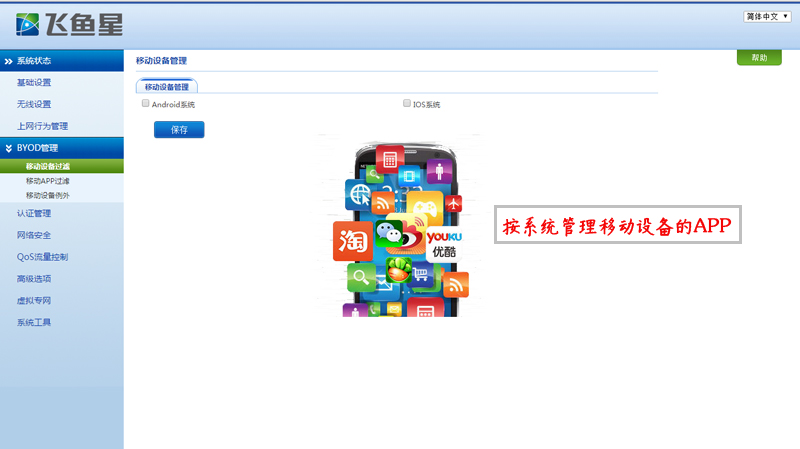Click the 飞鱼星 logo icon
The height and width of the screenshot is (449, 800).
tap(27, 24)
